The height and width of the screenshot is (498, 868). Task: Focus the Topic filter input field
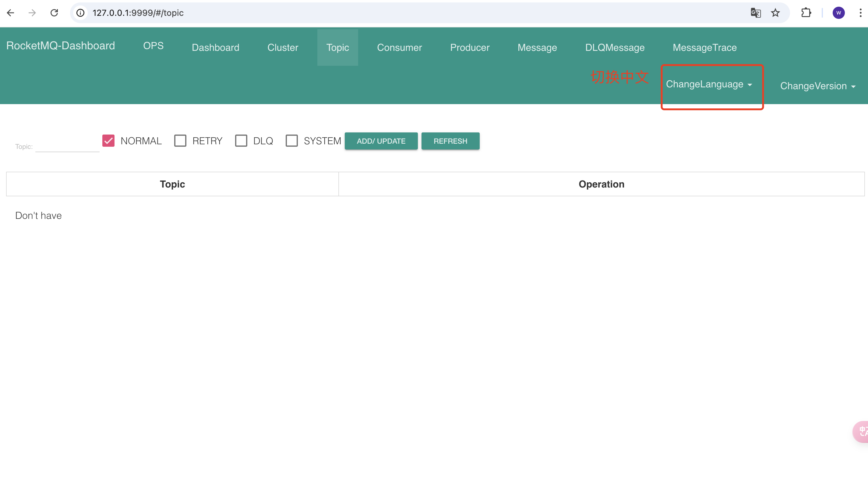pyautogui.click(x=67, y=146)
